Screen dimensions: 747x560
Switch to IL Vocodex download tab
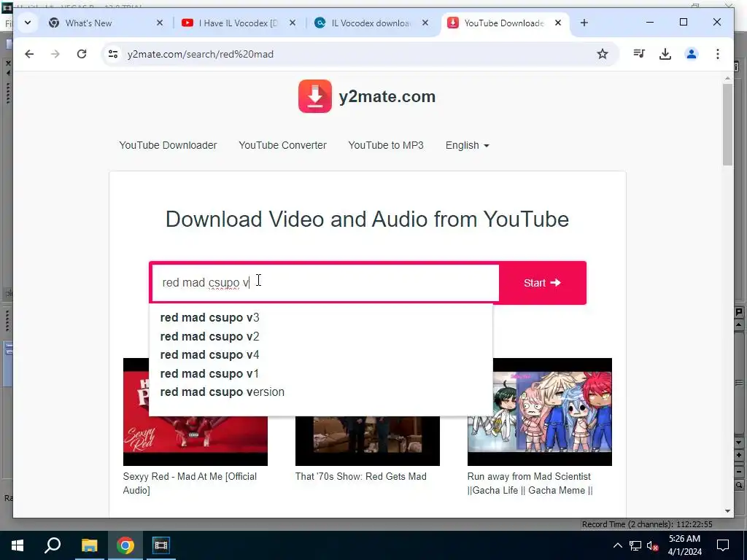[370, 23]
